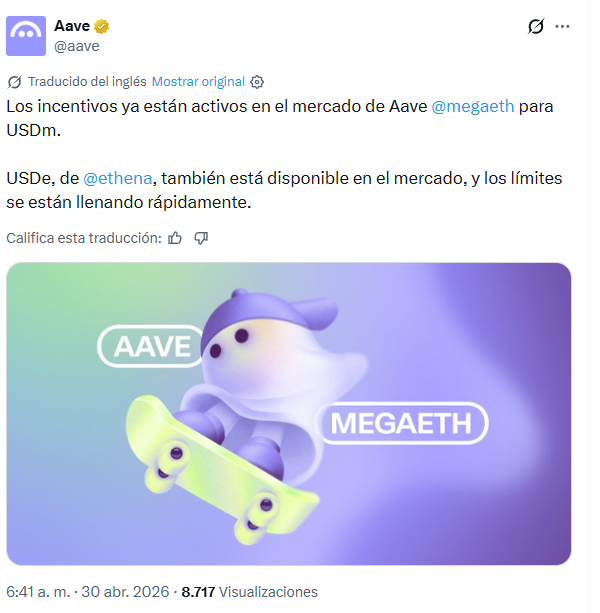
Task: Click 'Mostrar original' link
Action: click(x=198, y=82)
